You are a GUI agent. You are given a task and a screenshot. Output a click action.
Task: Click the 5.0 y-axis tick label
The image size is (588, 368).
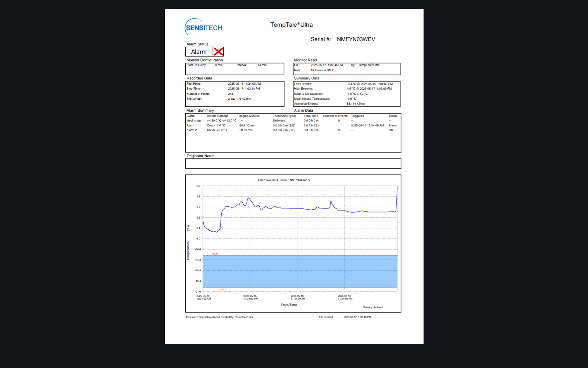[198, 186]
